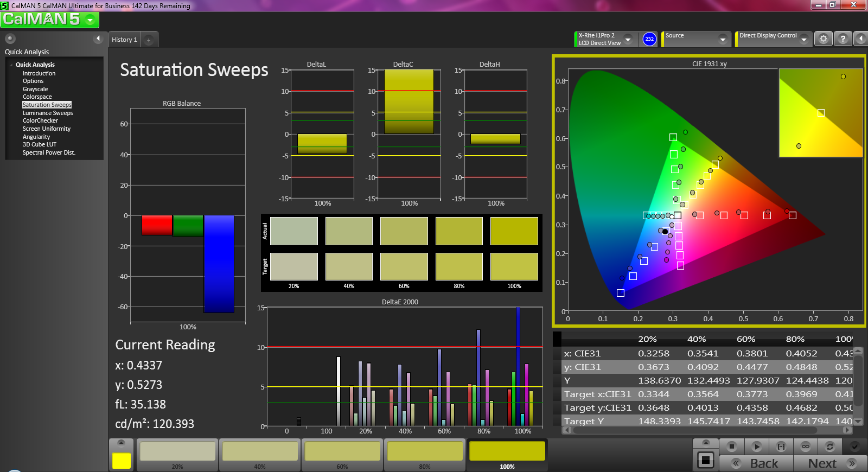Click the refresh arrows icon
The height and width of the screenshot is (472, 868).
tap(829, 447)
